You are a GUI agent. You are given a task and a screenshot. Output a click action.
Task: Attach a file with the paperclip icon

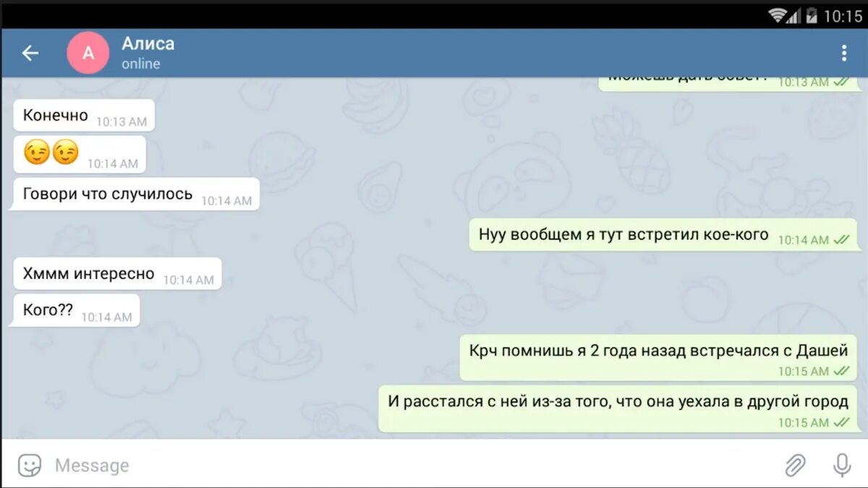coord(796,465)
